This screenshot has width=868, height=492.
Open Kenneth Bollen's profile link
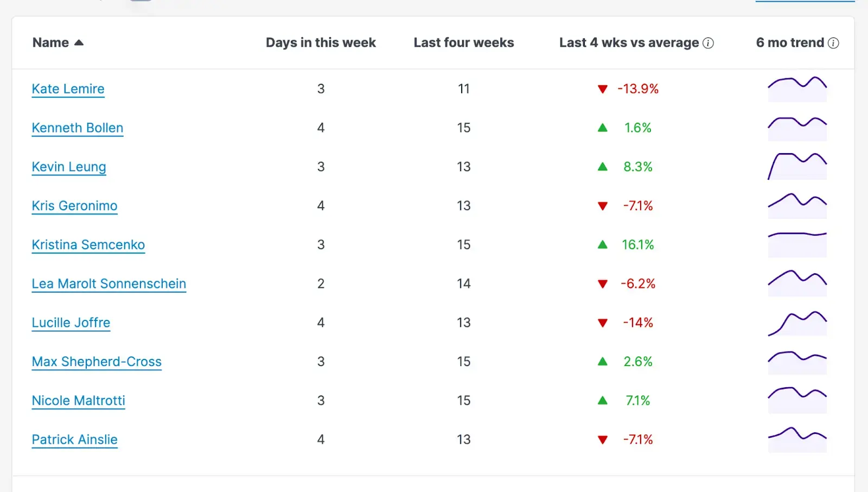[78, 128]
